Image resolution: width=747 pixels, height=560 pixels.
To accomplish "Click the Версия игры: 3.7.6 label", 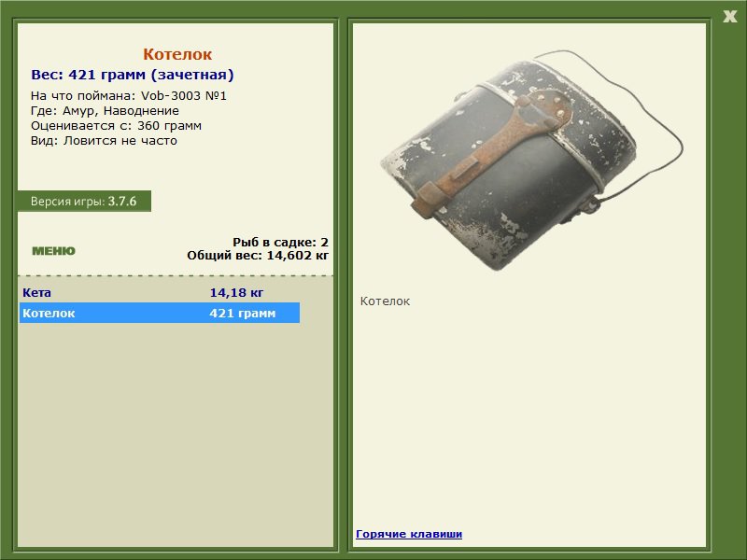I will 84,202.
